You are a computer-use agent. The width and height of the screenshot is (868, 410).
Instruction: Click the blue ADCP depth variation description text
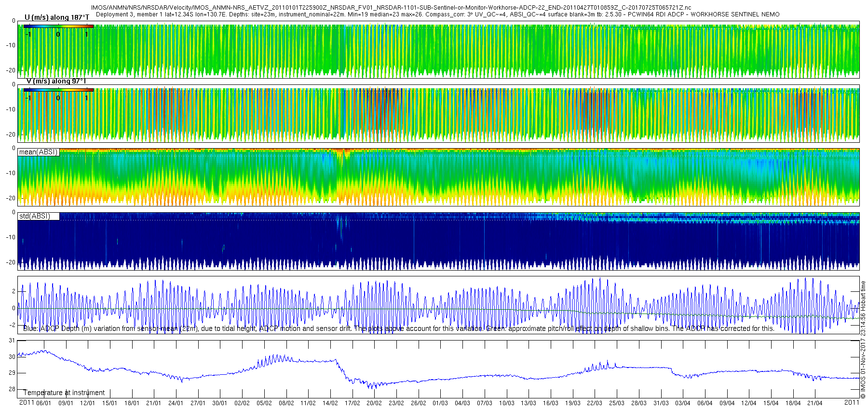coord(399,328)
